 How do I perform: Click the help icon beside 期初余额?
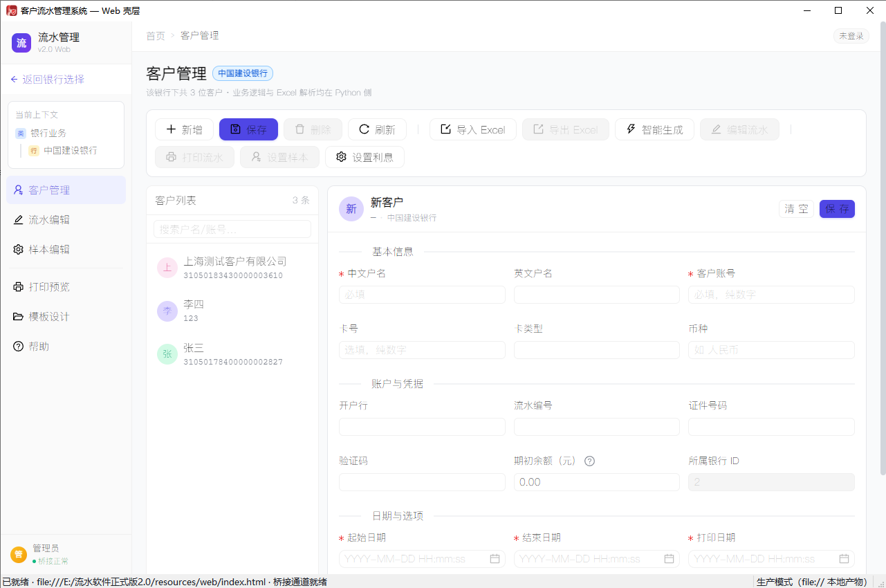590,461
